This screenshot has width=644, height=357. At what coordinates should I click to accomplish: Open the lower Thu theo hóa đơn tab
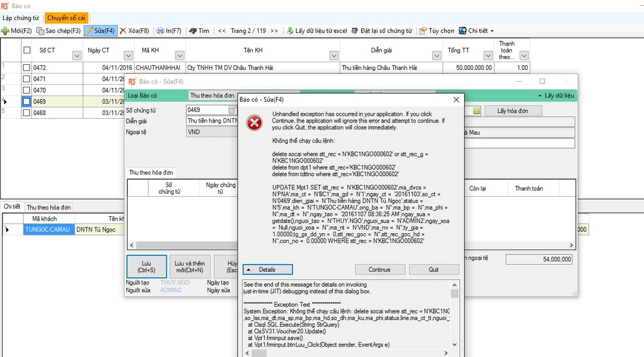(48, 207)
